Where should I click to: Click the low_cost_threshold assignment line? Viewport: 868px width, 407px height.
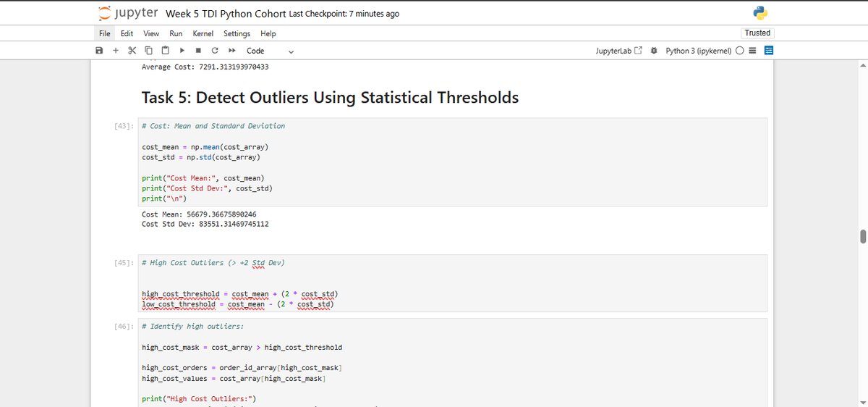coord(238,305)
